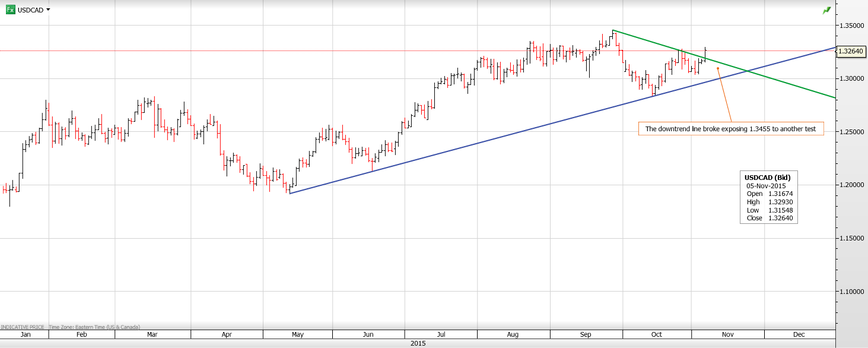The width and height of the screenshot is (868, 348).
Task: Click the 1.20000 price axis label
Action: 850,185
